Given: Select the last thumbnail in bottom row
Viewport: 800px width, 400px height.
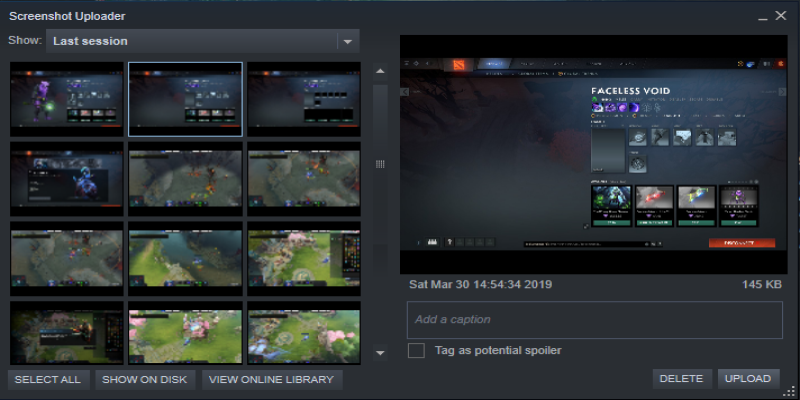Looking at the screenshot, I should click(304, 333).
